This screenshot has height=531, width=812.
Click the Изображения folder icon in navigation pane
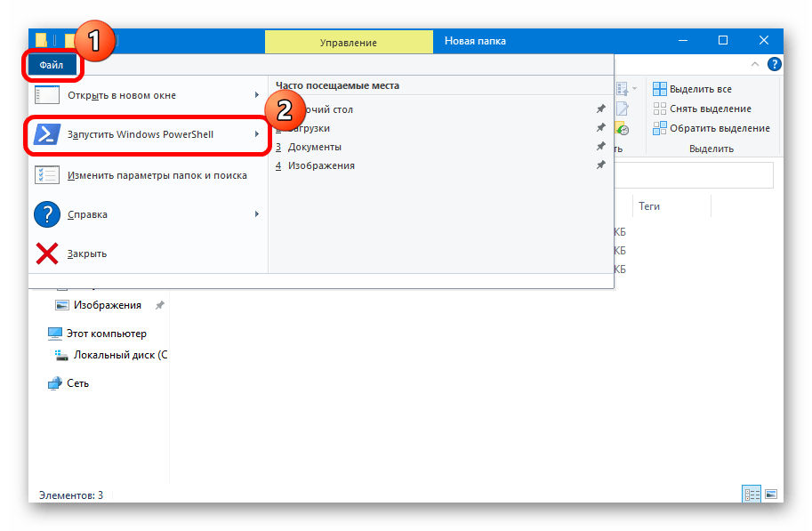[x=61, y=305]
